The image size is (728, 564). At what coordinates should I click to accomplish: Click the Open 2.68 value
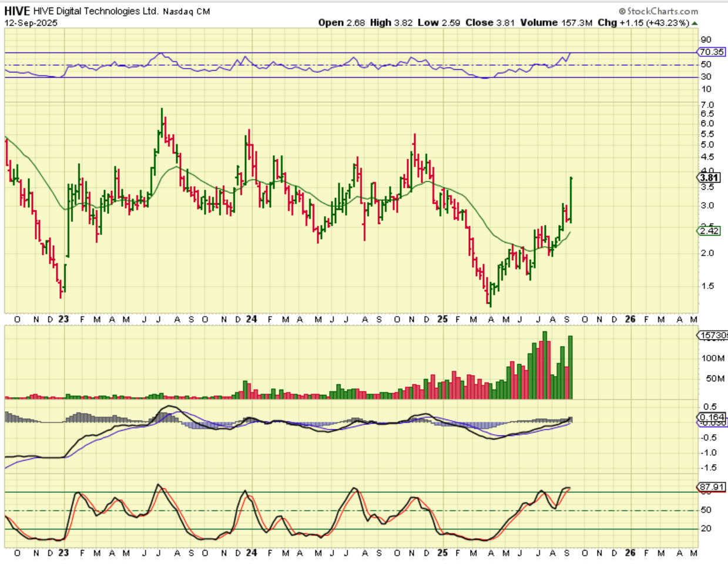click(x=341, y=22)
